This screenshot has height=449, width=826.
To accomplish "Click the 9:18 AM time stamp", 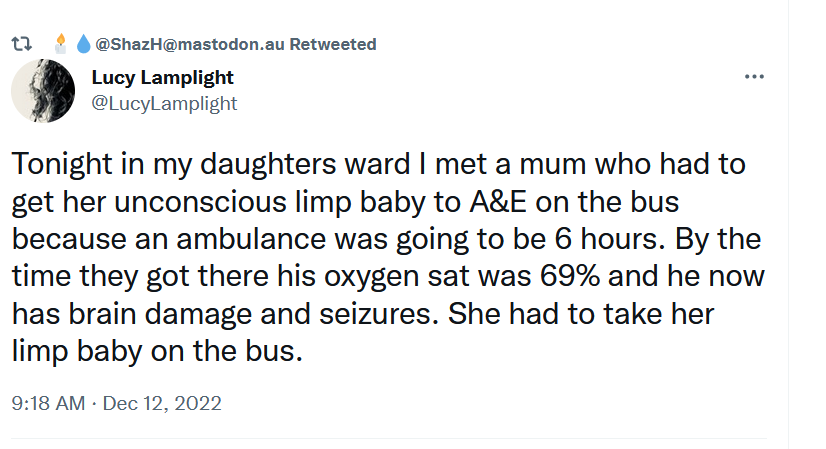I will [x=48, y=404].
